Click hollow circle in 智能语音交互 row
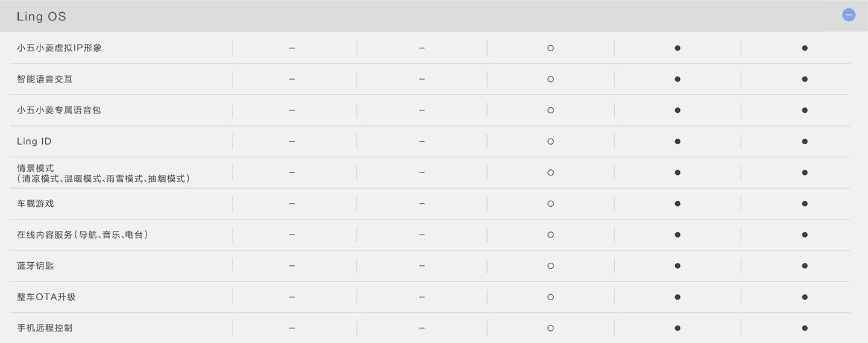 coord(550,79)
